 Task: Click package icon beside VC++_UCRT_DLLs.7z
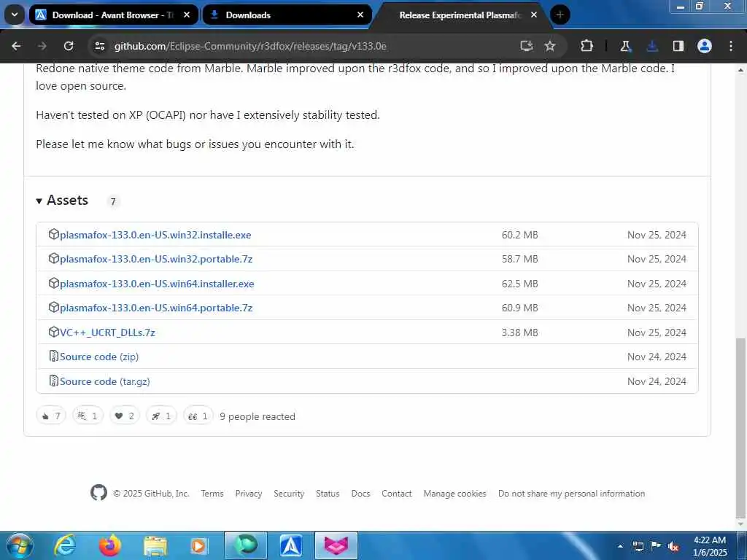54,332
